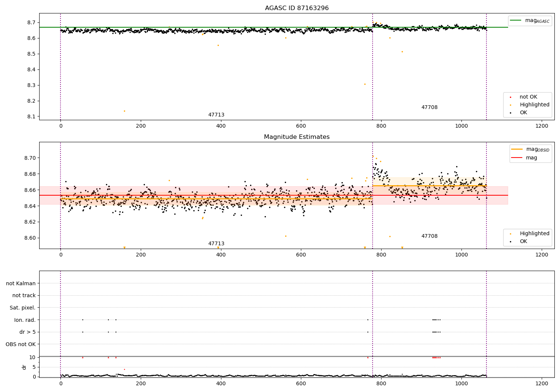The image size is (560, 392).
Task: Click the 'not track' row label
Action: coord(24,296)
